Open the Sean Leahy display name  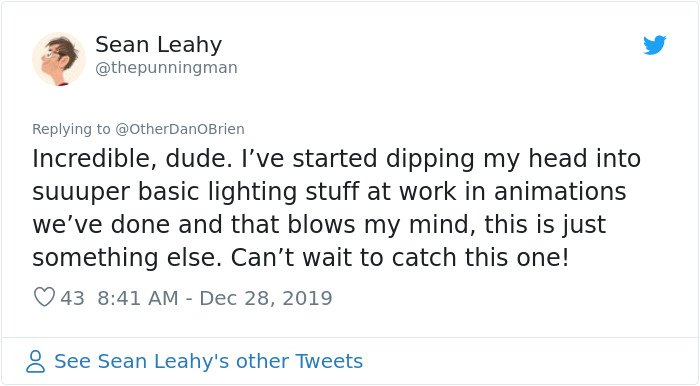(158, 45)
